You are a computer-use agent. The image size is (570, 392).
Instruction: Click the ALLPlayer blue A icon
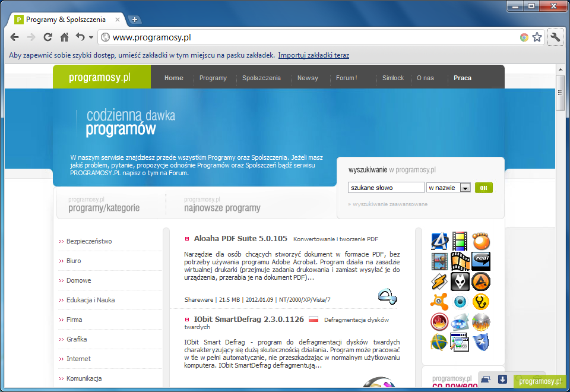(439, 241)
